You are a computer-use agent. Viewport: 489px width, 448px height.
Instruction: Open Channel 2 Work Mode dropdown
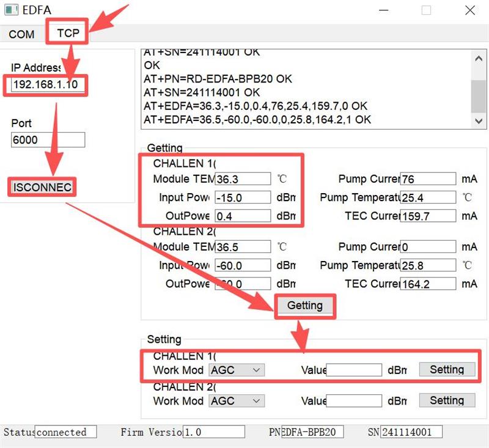coord(237,401)
